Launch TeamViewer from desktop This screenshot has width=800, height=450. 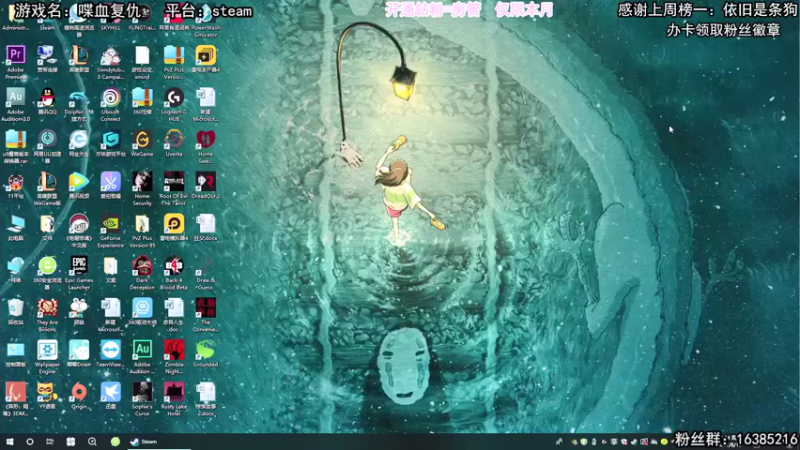(110, 356)
